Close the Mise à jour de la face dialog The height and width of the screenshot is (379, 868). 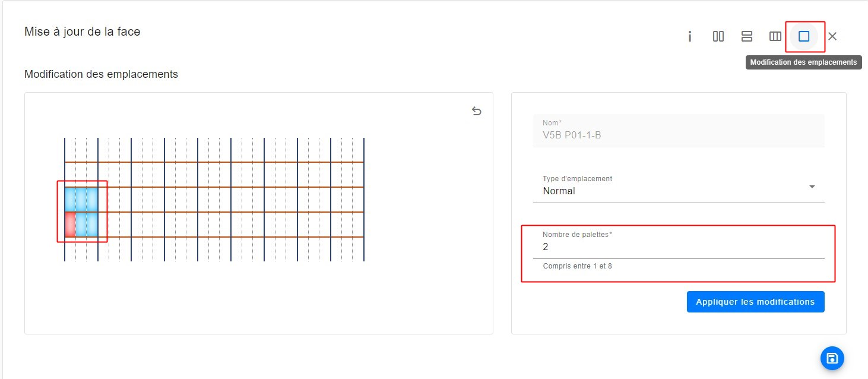(x=832, y=37)
